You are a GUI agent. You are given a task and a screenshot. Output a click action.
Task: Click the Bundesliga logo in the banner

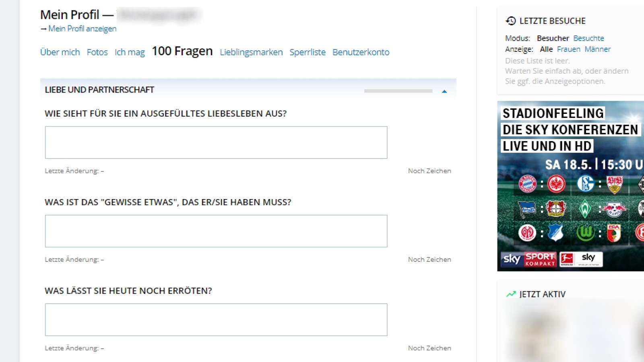(566, 259)
